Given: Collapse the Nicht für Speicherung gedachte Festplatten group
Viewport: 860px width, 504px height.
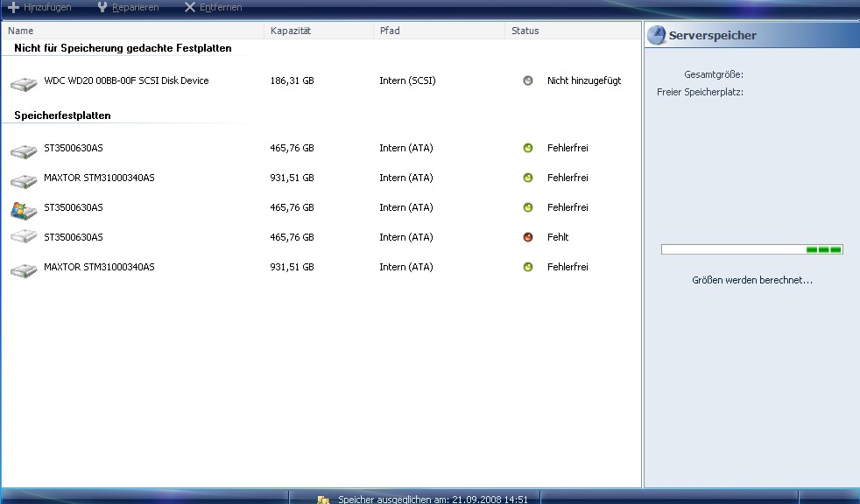Looking at the screenshot, I should pyautogui.click(x=123, y=48).
